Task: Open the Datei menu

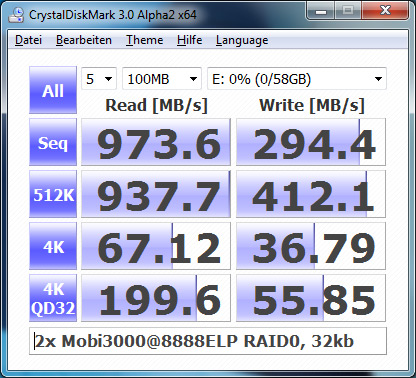Action: (28, 40)
